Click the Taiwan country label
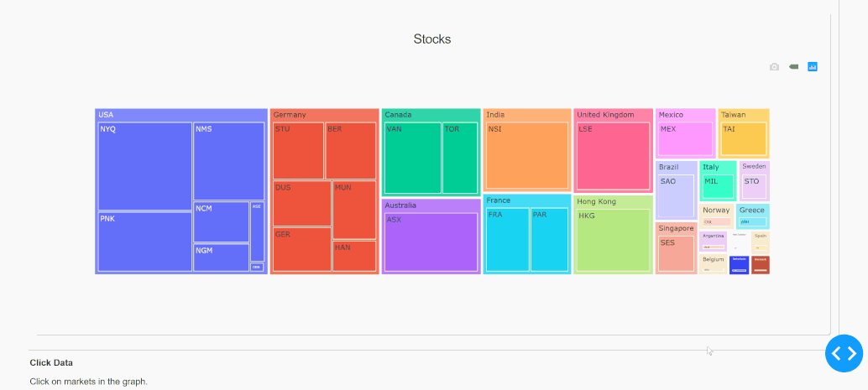The width and height of the screenshot is (868, 390). pyautogui.click(x=734, y=115)
